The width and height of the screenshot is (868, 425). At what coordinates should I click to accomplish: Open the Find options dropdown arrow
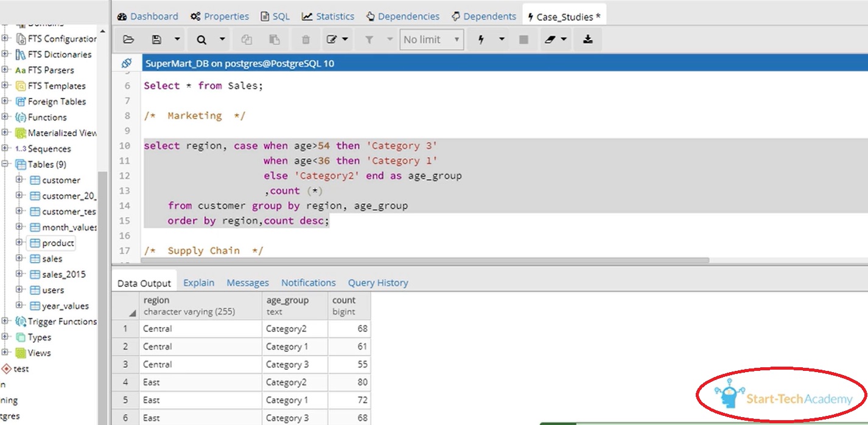222,40
